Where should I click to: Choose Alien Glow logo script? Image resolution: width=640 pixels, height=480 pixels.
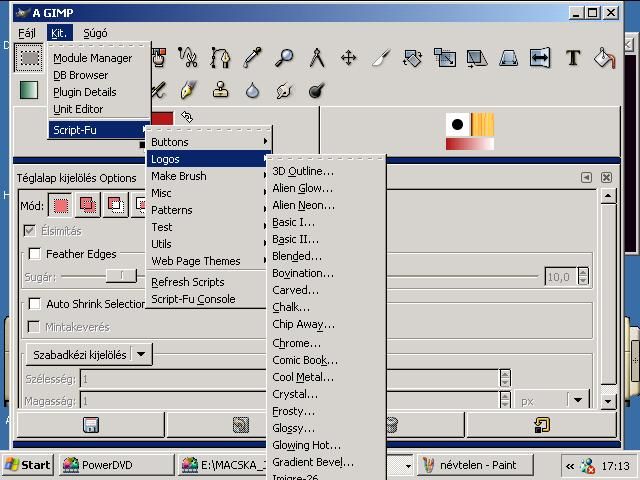(x=326, y=188)
